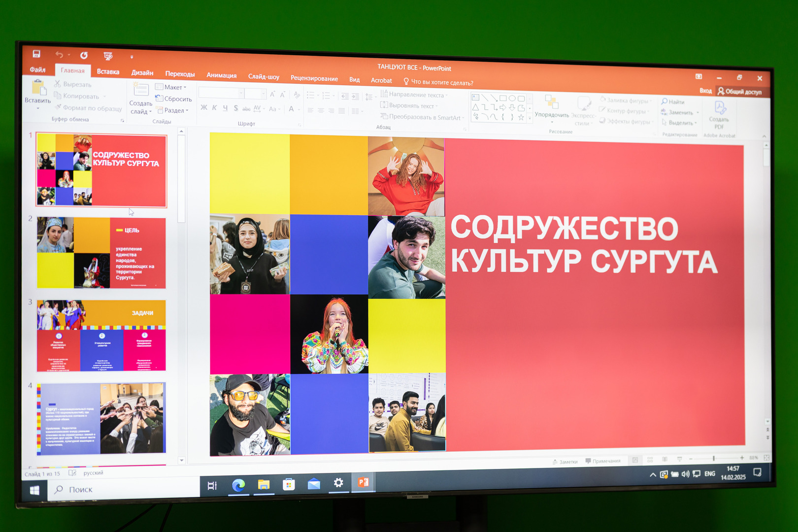
Task: Open Направление текста dropdown
Action: pyautogui.click(x=414, y=94)
